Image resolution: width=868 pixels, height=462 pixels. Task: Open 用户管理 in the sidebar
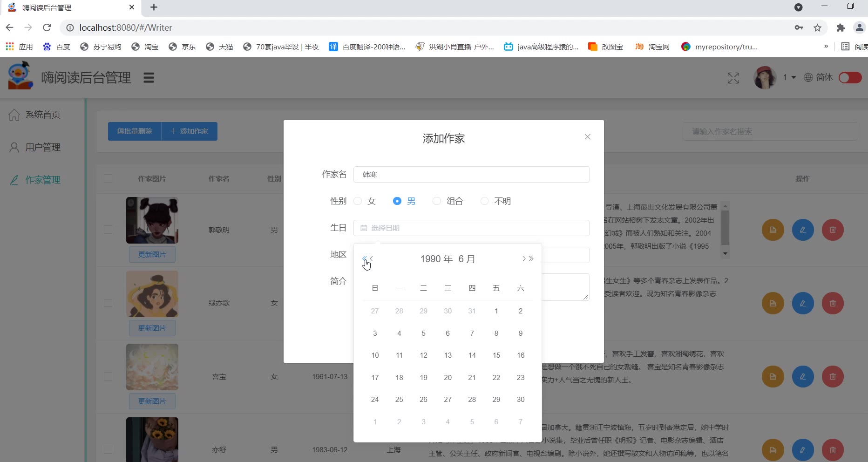[43, 148]
